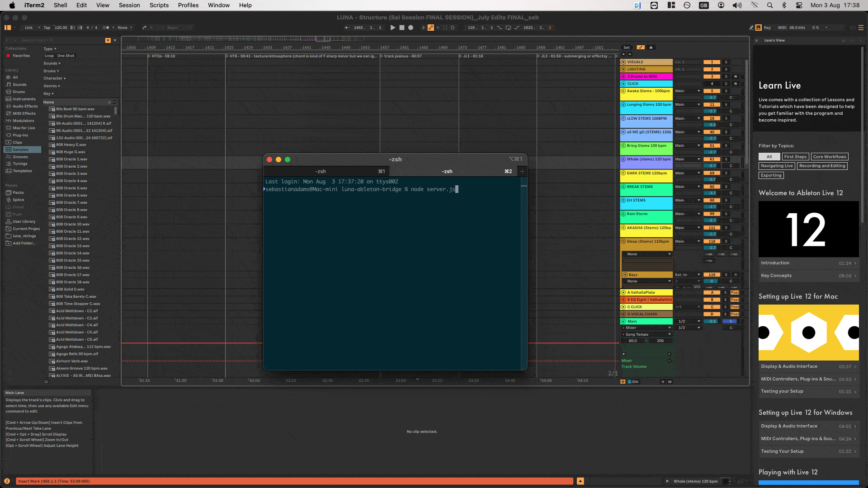Open Audio Effects in the browser library
The image size is (868, 488).
tap(25, 107)
